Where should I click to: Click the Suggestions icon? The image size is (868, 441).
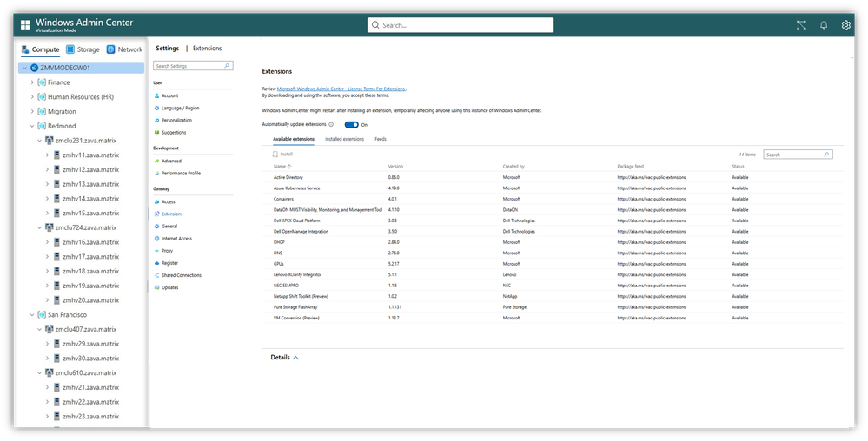(156, 132)
